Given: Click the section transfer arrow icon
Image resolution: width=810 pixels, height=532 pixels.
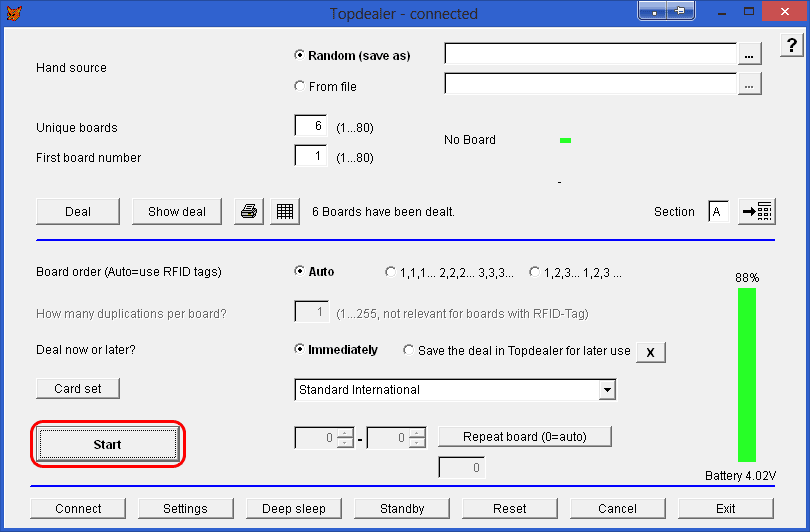Looking at the screenshot, I should (757, 211).
